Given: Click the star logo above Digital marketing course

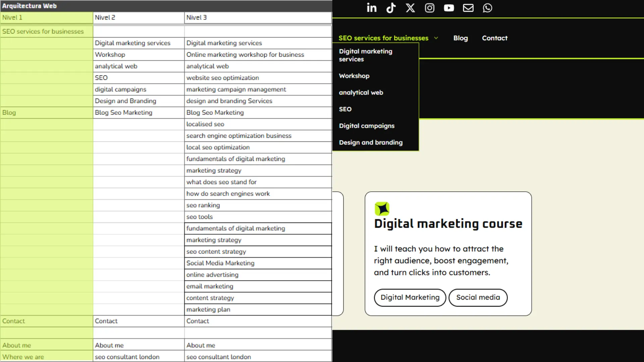Looking at the screenshot, I should [382, 209].
